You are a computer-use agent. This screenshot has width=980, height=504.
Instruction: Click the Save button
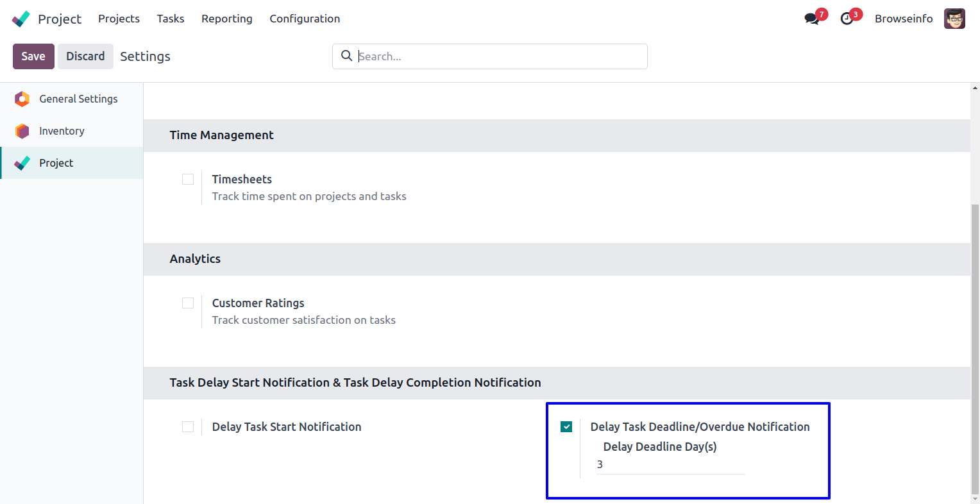click(x=33, y=56)
